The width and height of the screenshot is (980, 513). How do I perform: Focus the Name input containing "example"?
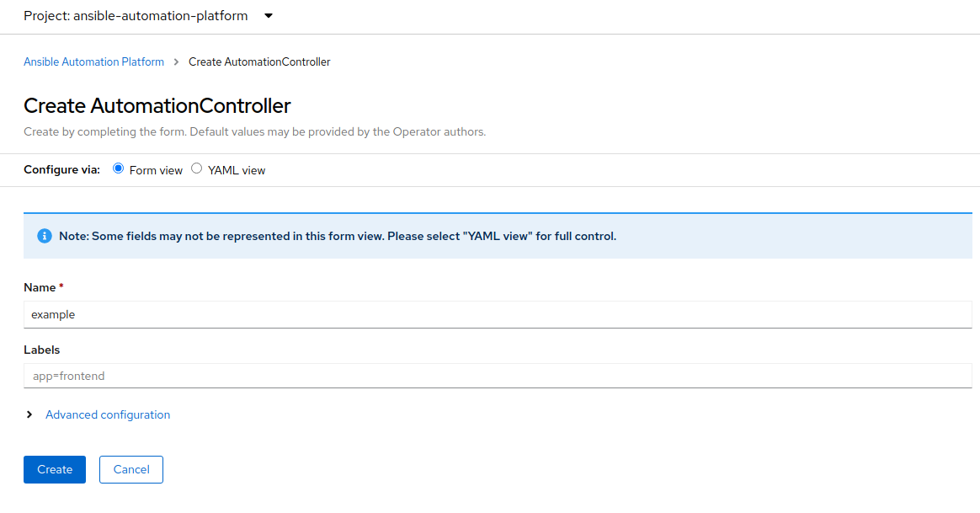(498, 314)
